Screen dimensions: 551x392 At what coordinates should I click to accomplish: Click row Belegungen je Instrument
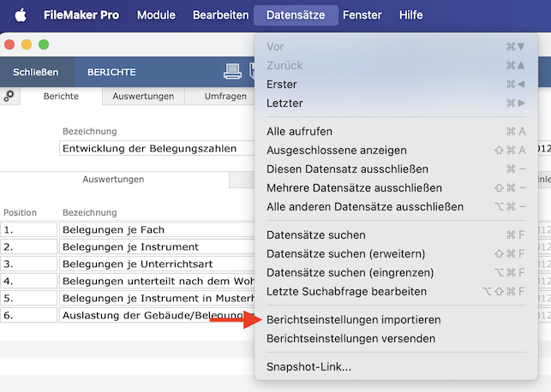157,247
